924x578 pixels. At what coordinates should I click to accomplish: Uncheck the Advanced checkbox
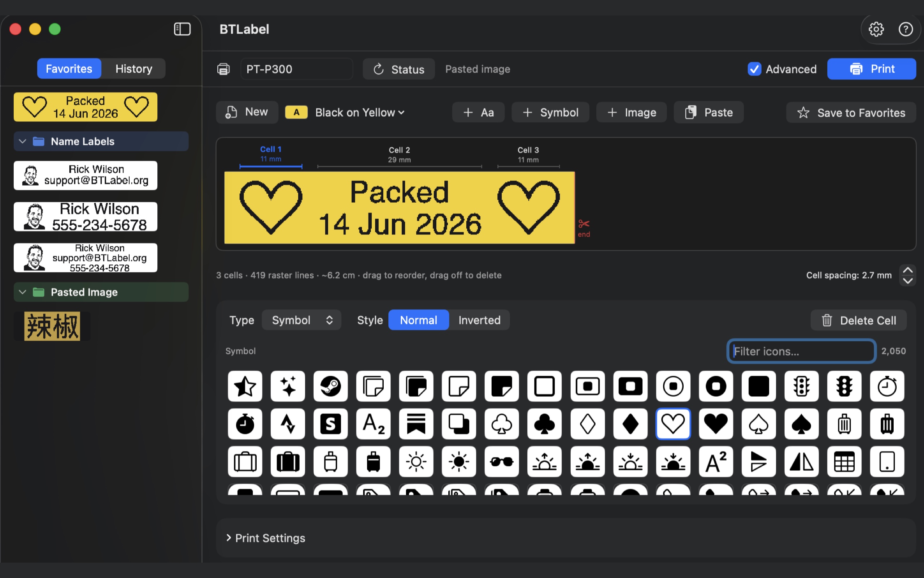click(x=754, y=69)
